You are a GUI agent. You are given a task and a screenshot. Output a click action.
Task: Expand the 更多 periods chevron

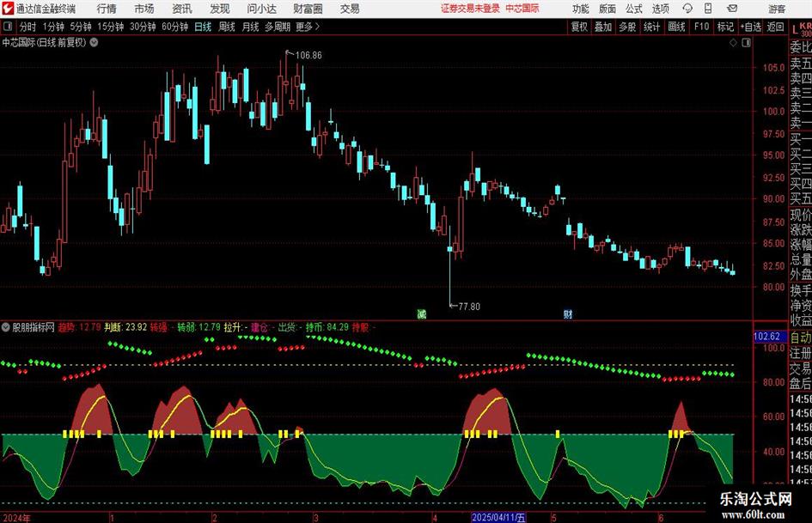[x=308, y=27]
